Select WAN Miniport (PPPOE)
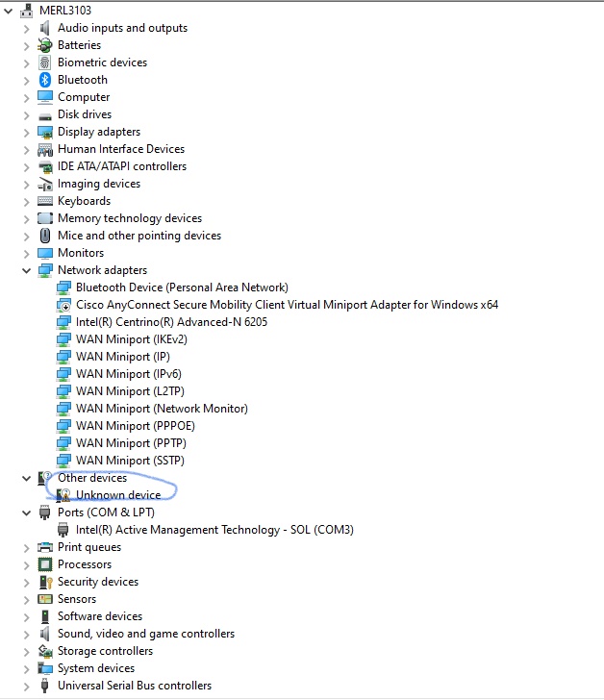The image size is (604, 700). pos(136,426)
